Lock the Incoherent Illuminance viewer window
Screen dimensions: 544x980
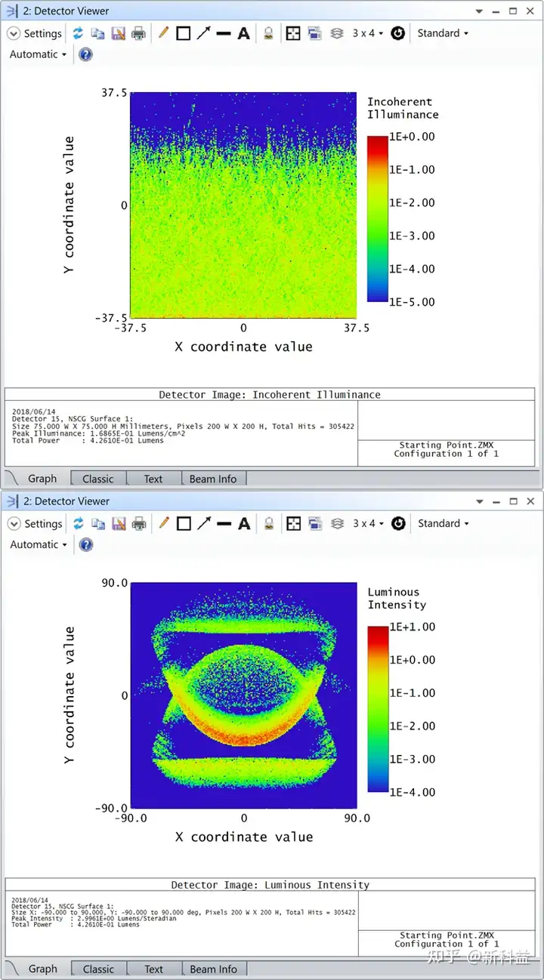268,33
